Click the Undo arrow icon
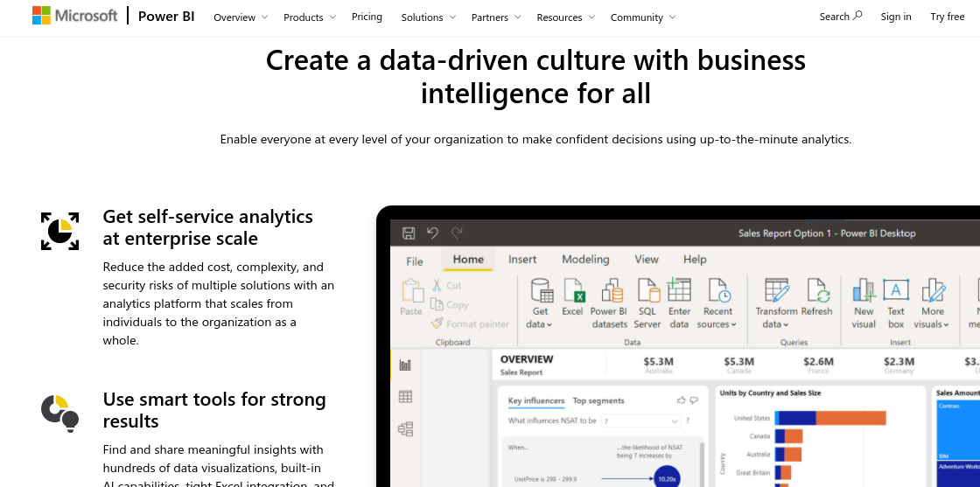Viewport: 980px width, 487px height. [x=432, y=233]
